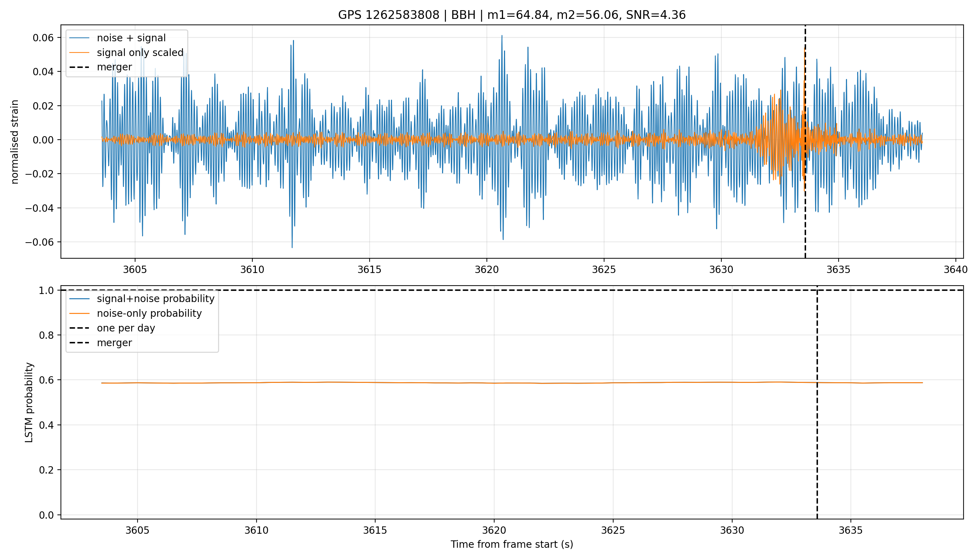Select the 'noise-only probability' legend entry

coord(135,314)
